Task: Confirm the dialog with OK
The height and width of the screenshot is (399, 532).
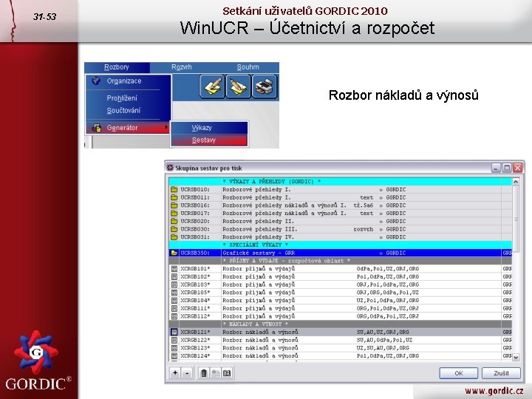Action: (x=459, y=373)
